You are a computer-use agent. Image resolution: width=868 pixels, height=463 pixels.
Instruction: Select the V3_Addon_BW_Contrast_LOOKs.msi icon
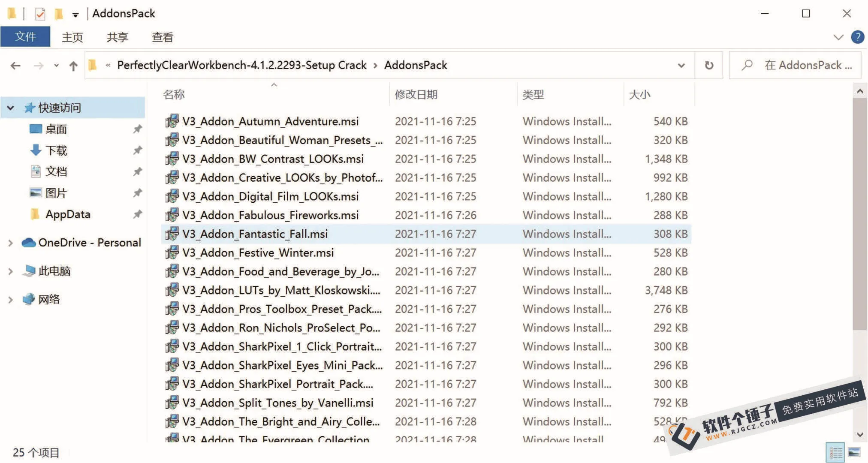172,159
